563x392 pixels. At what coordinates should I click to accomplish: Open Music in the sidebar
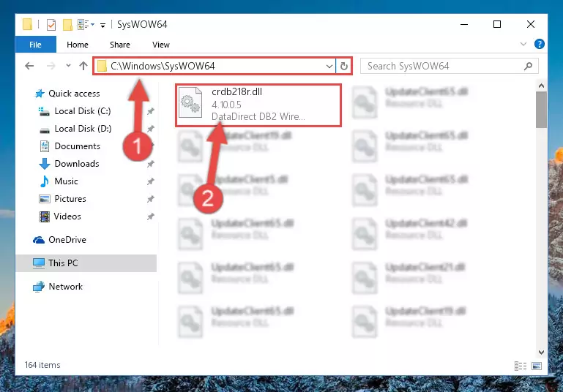(59, 181)
